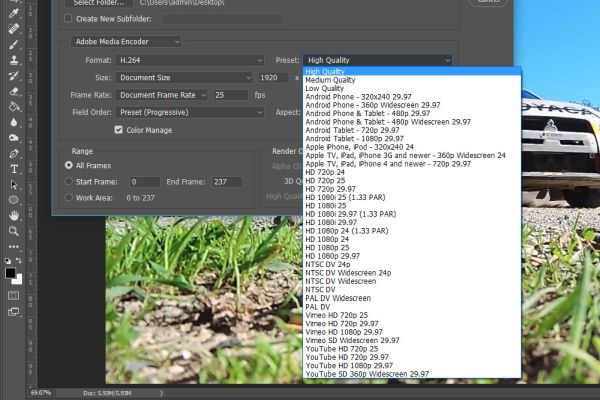The width and height of the screenshot is (600, 400).
Task: Select the Ellipse shape tool
Action: (x=14, y=200)
